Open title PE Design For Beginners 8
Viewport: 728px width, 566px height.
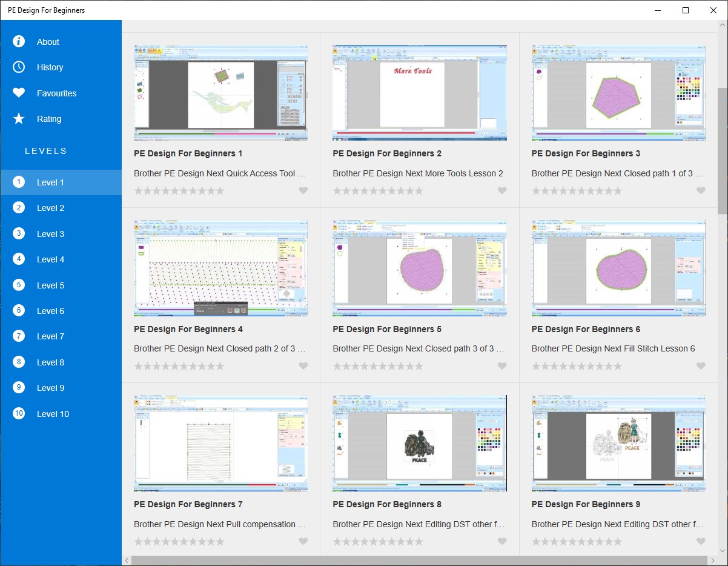[387, 504]
